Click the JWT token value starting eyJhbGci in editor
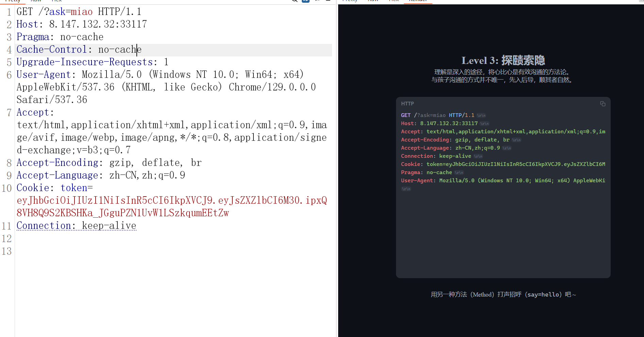Screen dimensions: 644x337 pos(172,207)
